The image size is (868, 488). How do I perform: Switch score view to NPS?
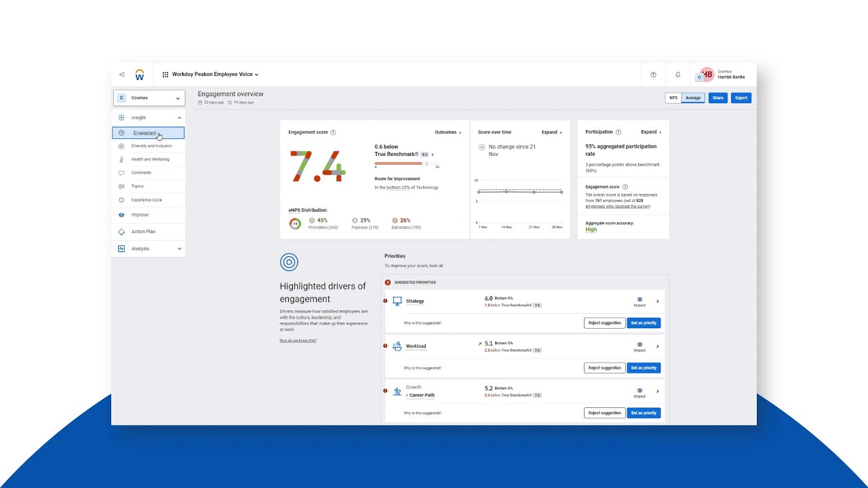pyautogui.click(x=673, y=98)
